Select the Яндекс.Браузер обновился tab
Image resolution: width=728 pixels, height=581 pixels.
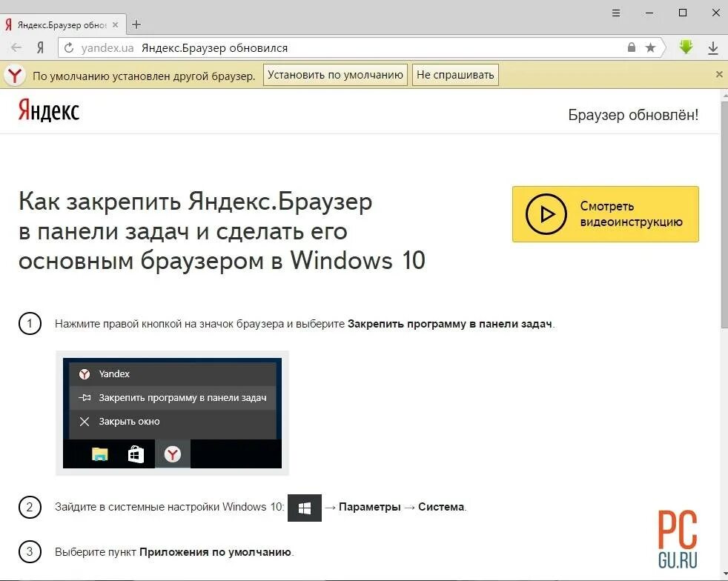62,25
